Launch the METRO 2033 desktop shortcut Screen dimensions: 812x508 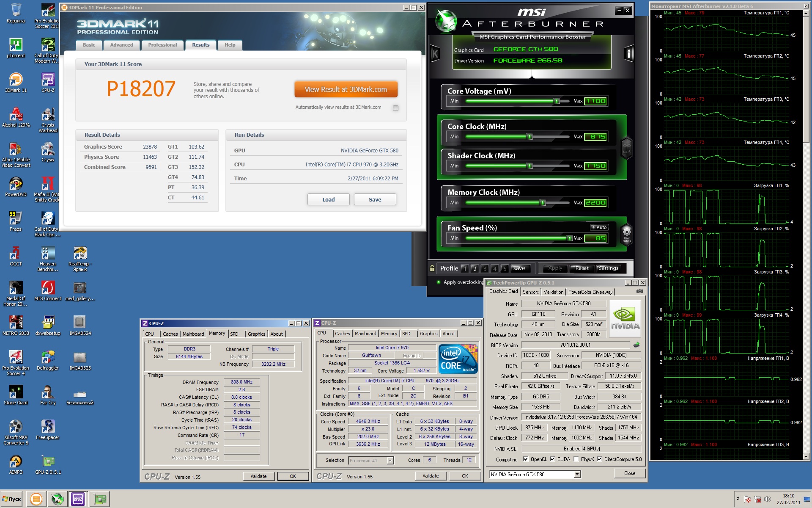(x=16, y=326)
